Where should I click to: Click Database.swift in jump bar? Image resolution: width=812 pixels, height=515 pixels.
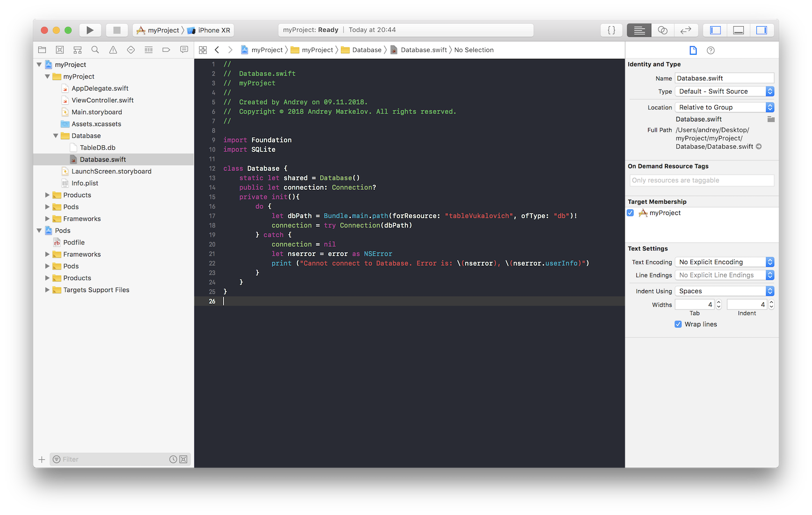click(x=419, y=50)
